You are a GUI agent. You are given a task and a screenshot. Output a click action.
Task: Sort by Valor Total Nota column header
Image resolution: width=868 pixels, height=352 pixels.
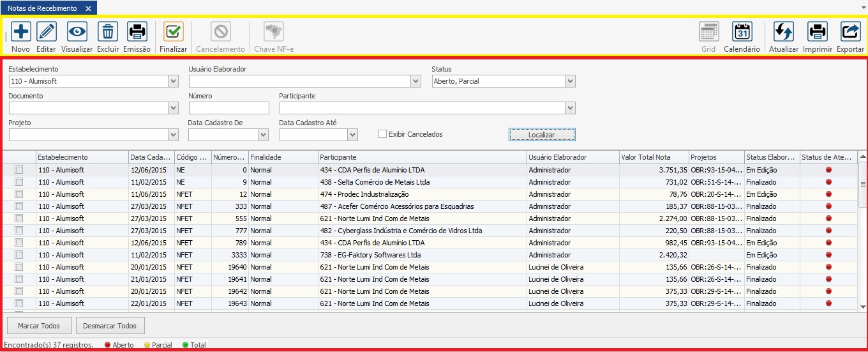point(654,157)
